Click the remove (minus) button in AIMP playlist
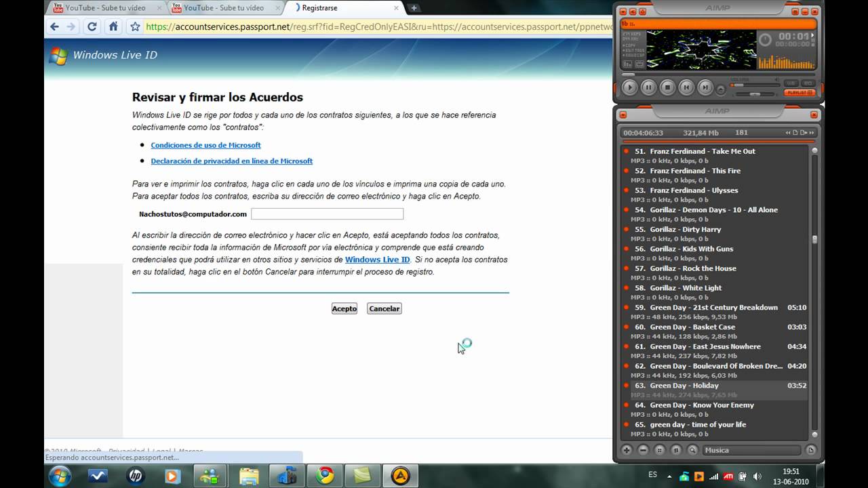The width and height of the screenshot is (868, 488). 643,450
